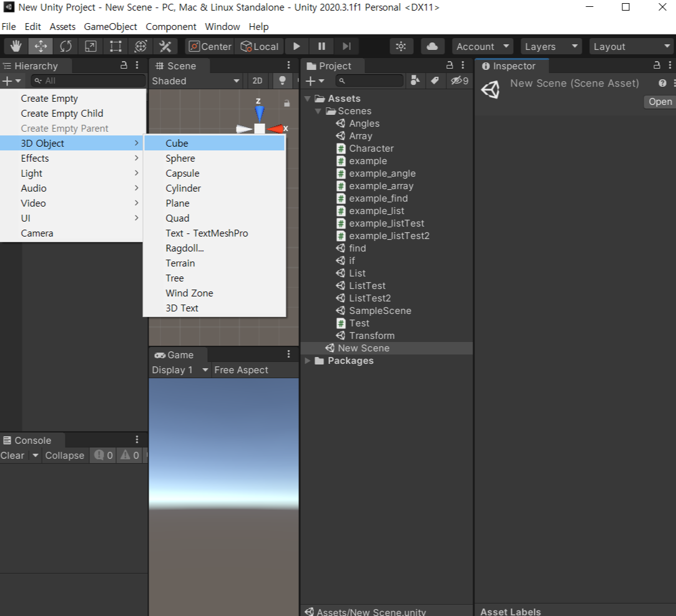Toggle Local handle rotation
The width and height of the screenshot is (676, 616).
259,46
